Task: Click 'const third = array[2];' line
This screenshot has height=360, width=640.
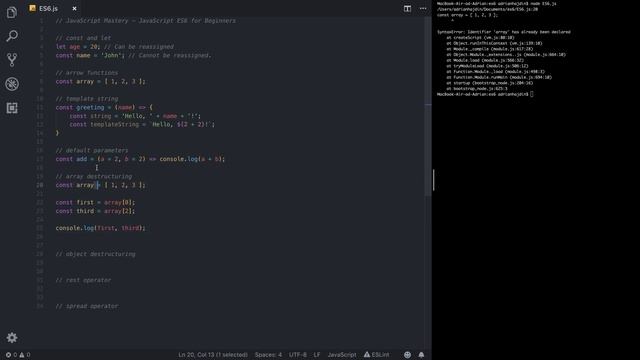Action: (x=95, y=211)
